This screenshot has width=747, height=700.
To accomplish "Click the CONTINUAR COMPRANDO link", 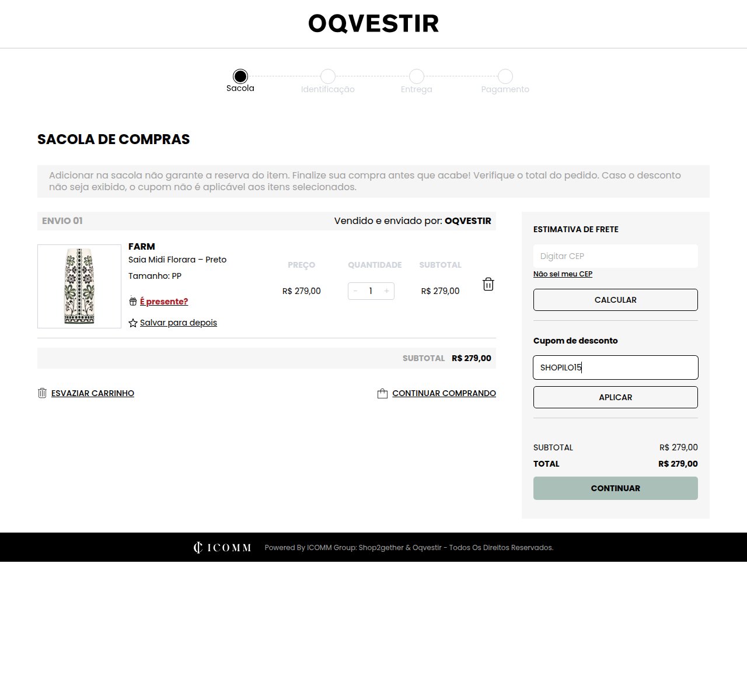I will coord(444,393).
